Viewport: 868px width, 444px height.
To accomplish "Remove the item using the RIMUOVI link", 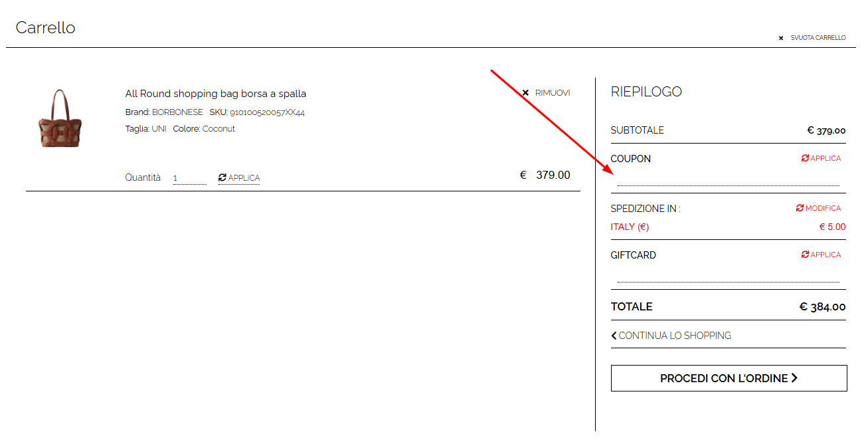I will tap(553, 92).
